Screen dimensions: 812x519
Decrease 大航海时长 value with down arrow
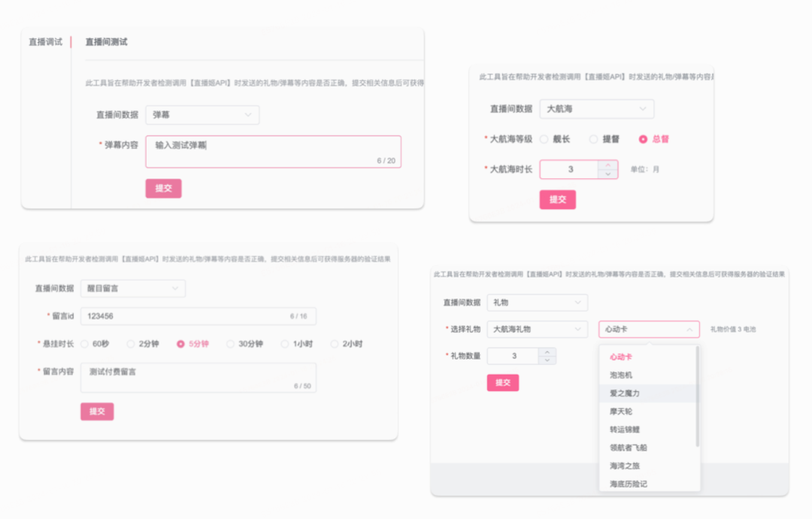pyautogui.click(x=608, y=174)
